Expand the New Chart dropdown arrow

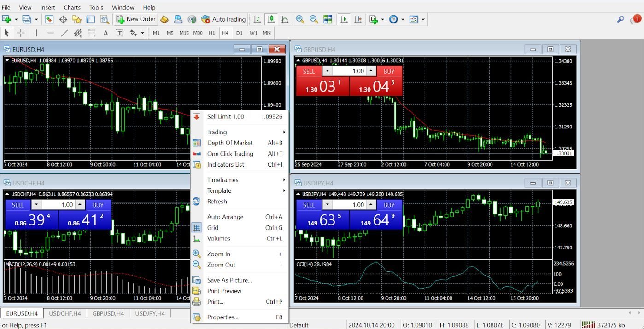pyautogui.click(x=16, y=19)
